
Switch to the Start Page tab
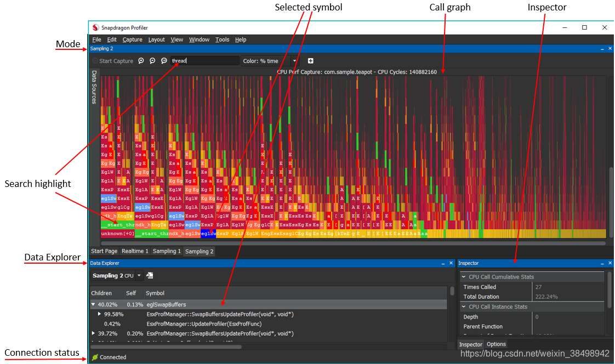104,251
